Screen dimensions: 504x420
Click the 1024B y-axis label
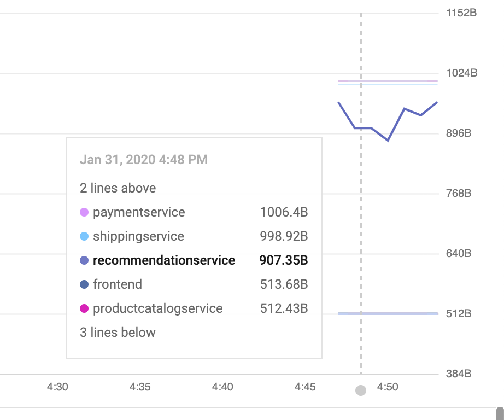pyautogui.click(x=462, y=73)
